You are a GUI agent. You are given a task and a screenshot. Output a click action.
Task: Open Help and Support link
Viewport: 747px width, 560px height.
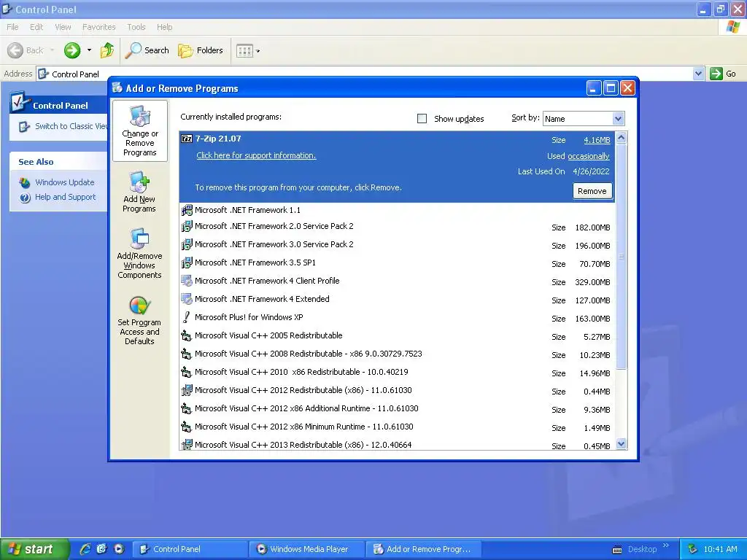pos(65,197)
